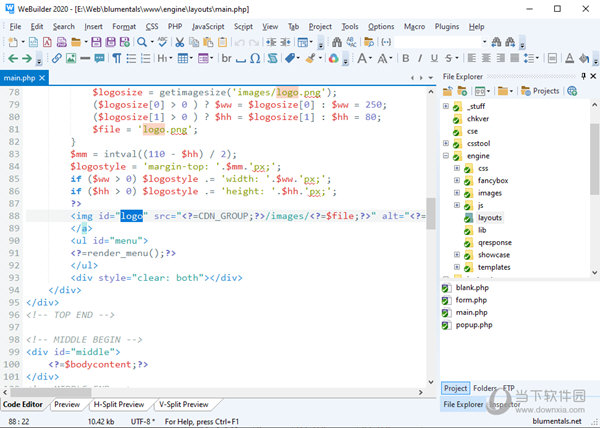Toggle bold formatting
This screenshot has height=428, width=600.
tap(406, 58)
